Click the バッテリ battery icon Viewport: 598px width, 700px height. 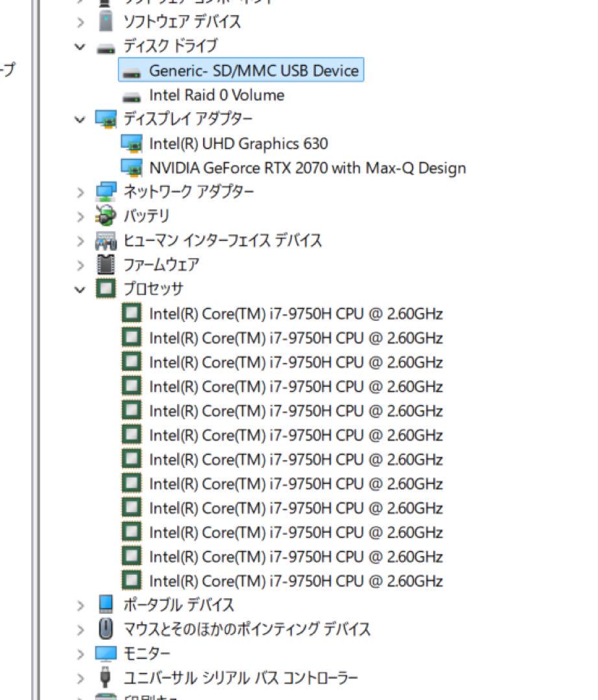coord(106,216)
